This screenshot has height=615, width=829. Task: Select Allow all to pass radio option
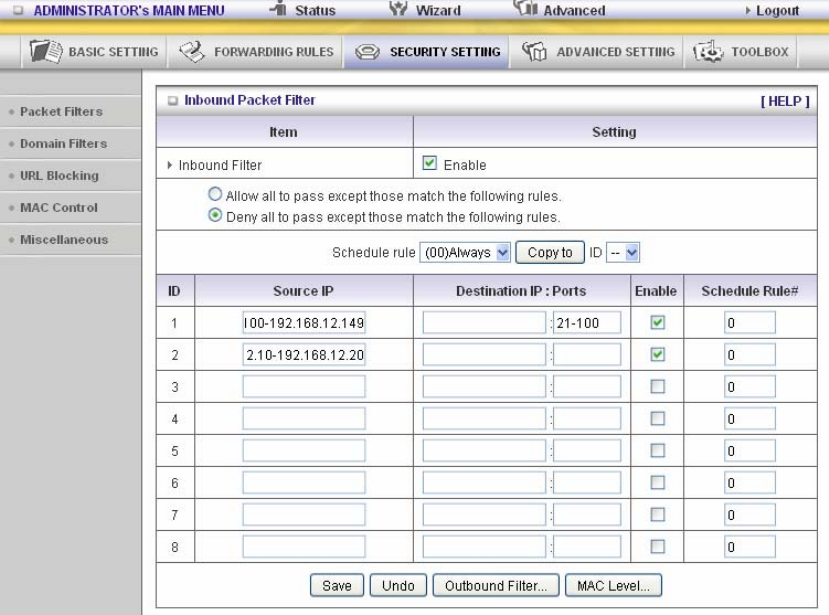coord(215,195)
